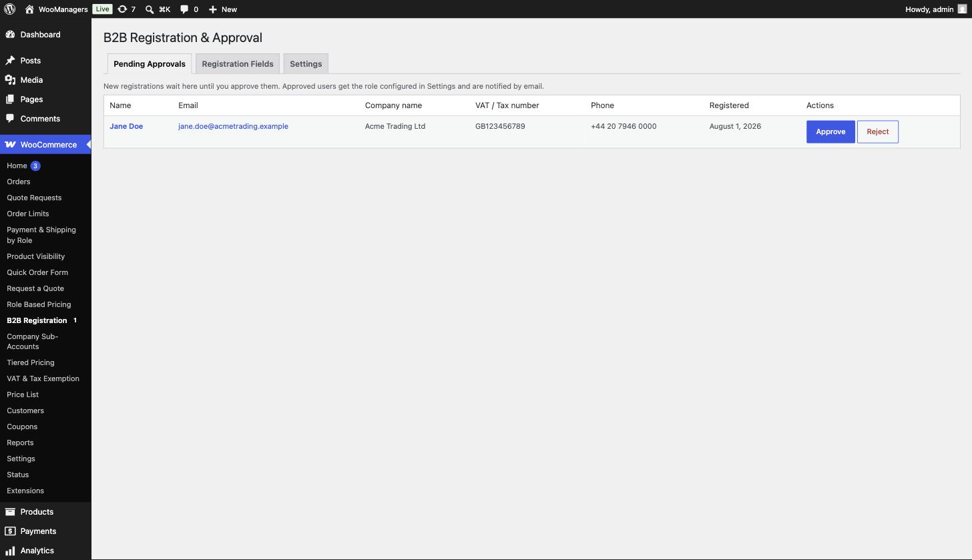Open Company Sub-Accounts page

(x=33, y=341)
